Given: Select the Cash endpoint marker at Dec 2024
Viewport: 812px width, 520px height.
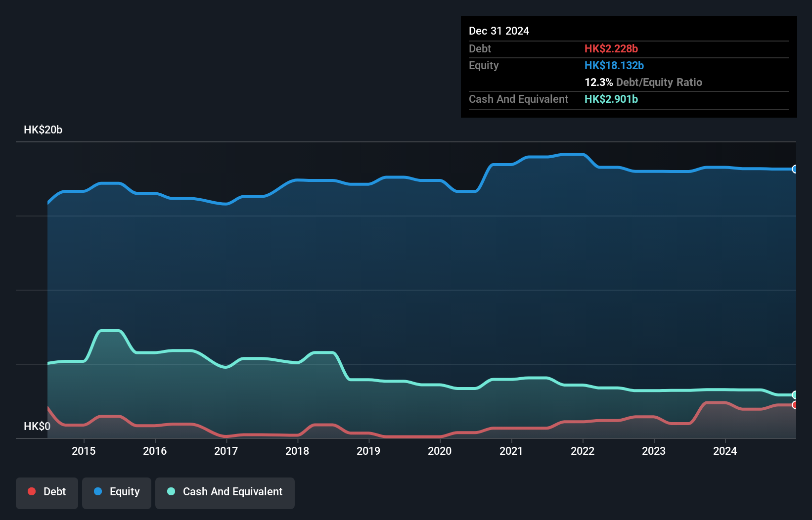Looking at the screenshot, I should [795, 394].
